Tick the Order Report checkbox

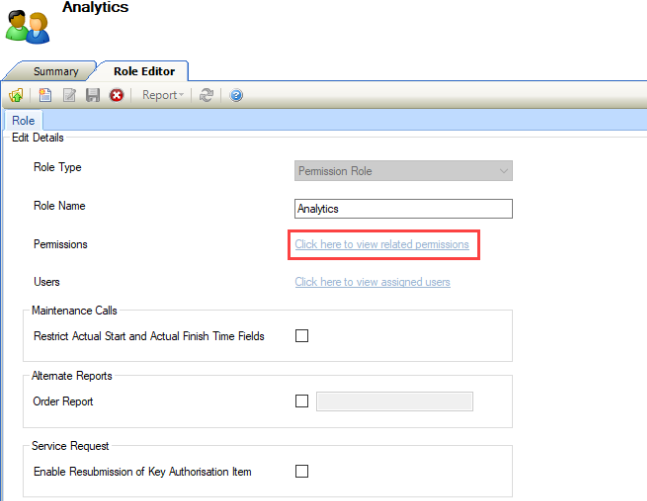[x=302, y=401]
